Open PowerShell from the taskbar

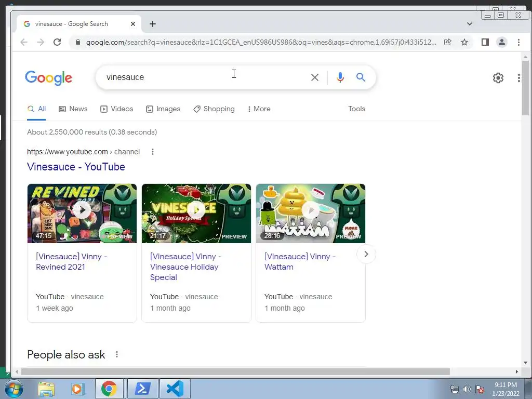point(142,389)
